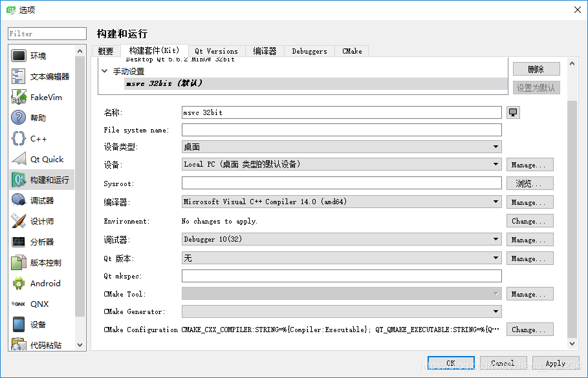Open the 调试器 Debugger 10(32) dropdown
This screenshot has width=588, height=378.
(x=342, y=239)
